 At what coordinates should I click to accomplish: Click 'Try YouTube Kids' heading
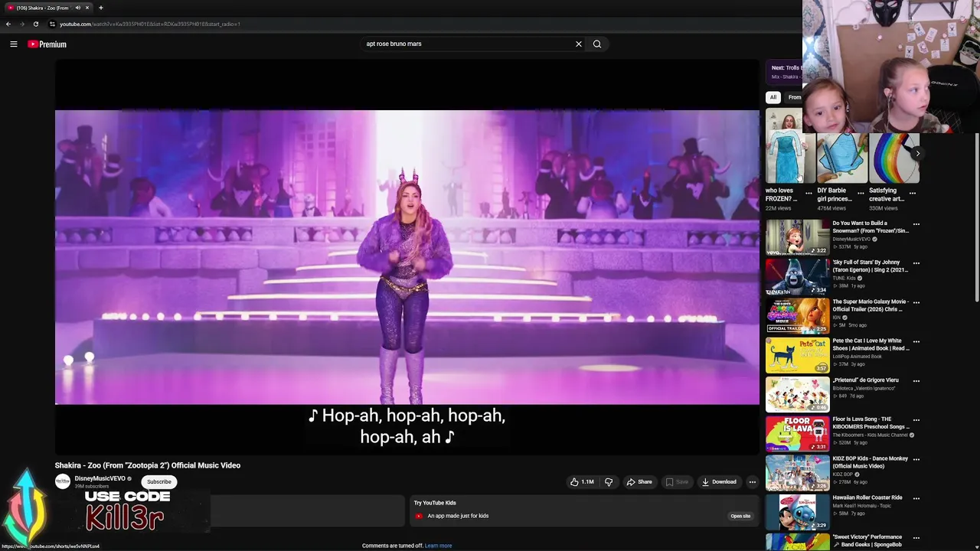(x=435, y=503)
